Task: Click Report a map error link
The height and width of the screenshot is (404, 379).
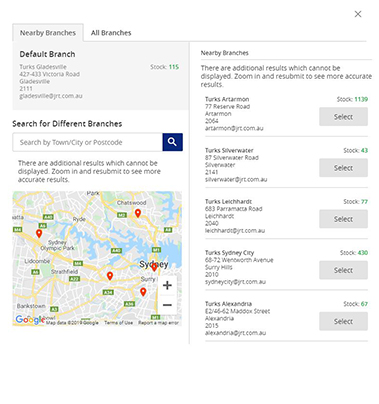Action: [158, 323]
